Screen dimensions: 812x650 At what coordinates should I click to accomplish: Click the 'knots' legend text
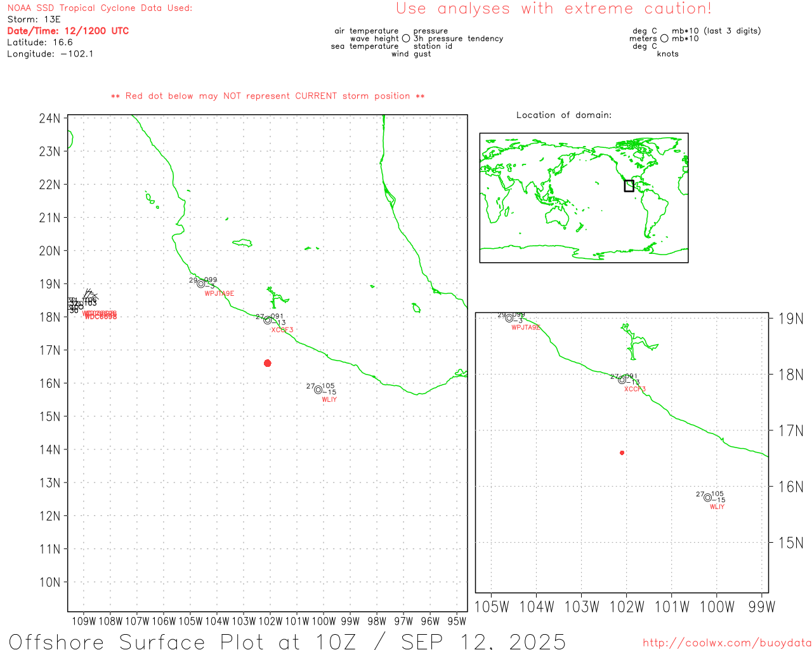click(x=668, y=53)
